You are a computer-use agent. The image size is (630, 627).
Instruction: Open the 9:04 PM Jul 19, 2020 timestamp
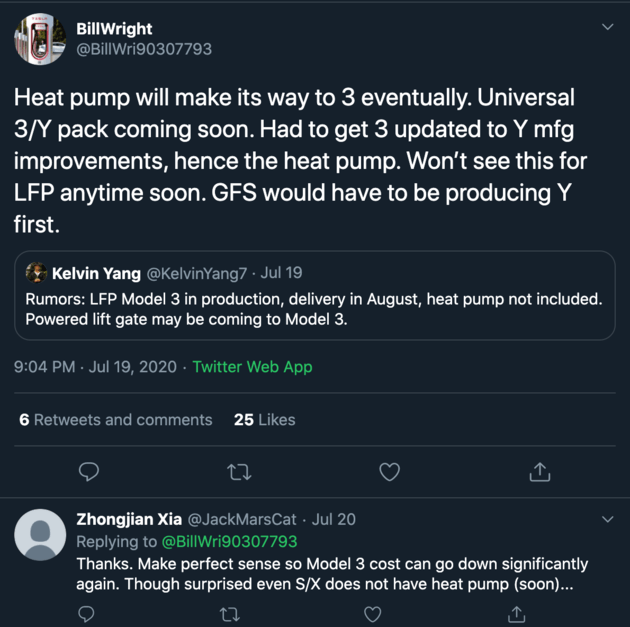click(95, 367)
